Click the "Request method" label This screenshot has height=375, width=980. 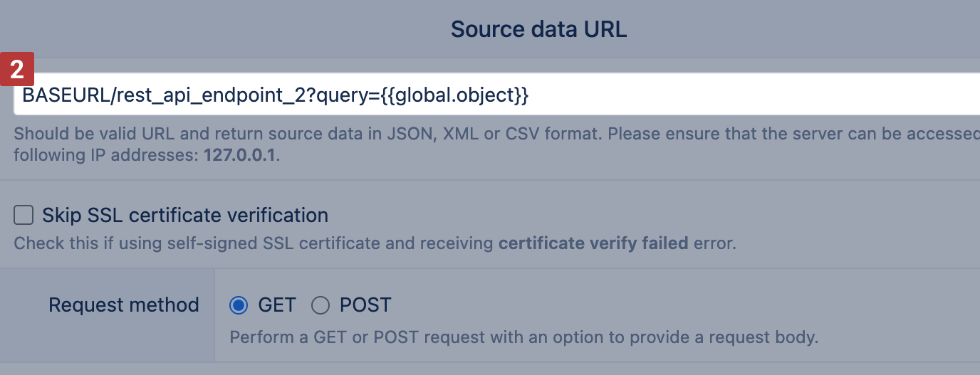tap(123, 305)
